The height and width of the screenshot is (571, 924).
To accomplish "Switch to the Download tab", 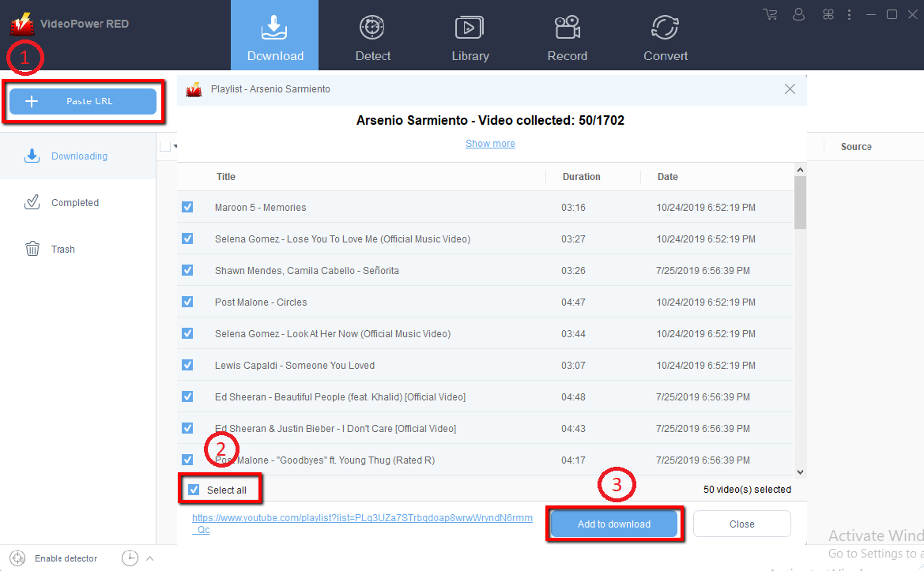I will click(274, 36).
